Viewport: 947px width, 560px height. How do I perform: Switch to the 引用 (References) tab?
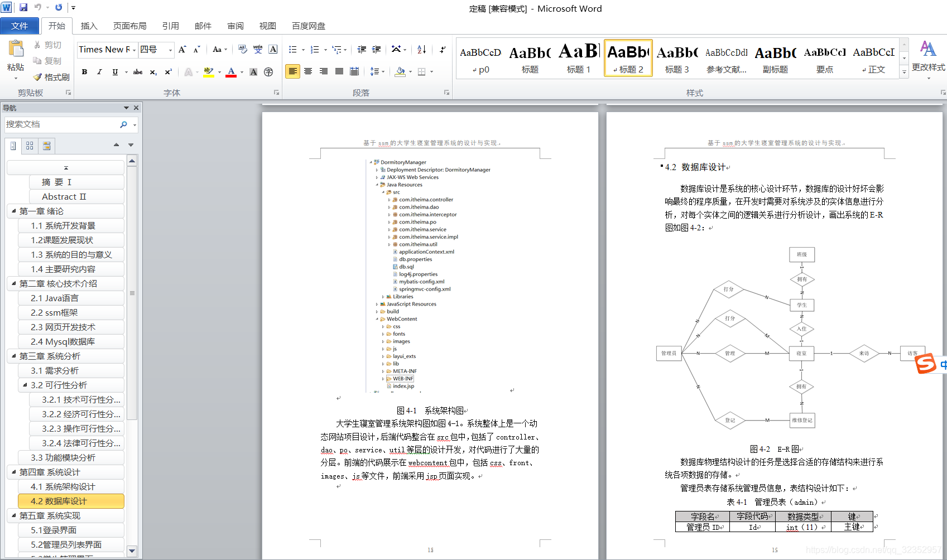(170, 26)
